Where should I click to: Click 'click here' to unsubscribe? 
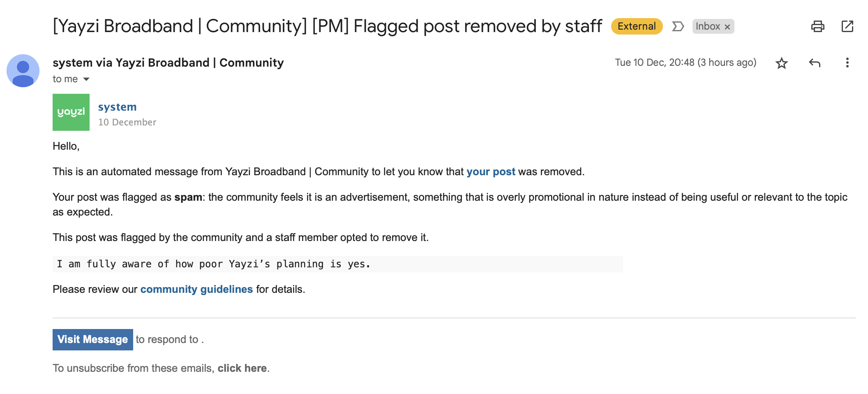tap(242, 368)
